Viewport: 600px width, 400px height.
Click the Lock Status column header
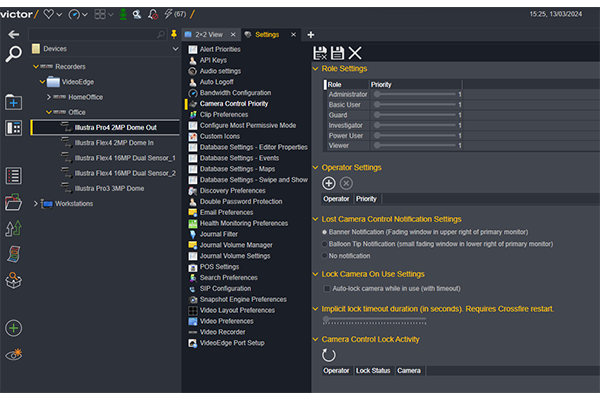coord(373,371)
